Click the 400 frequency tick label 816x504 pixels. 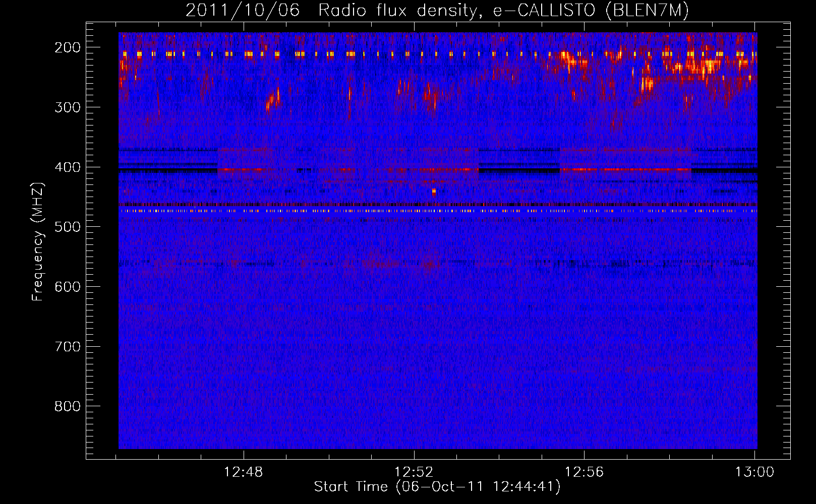click(68, 167)
